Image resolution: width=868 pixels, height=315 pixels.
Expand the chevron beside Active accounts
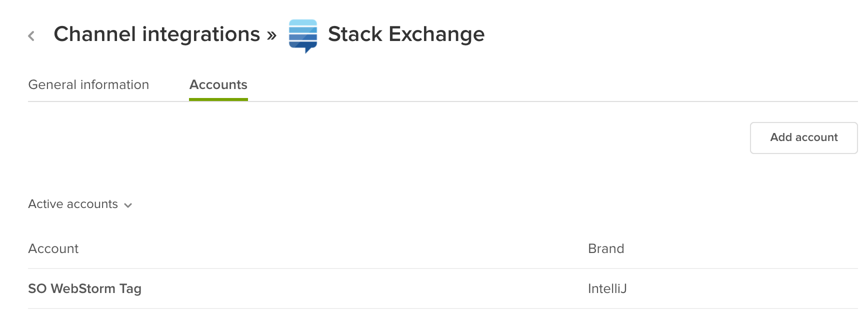point(128,205)
